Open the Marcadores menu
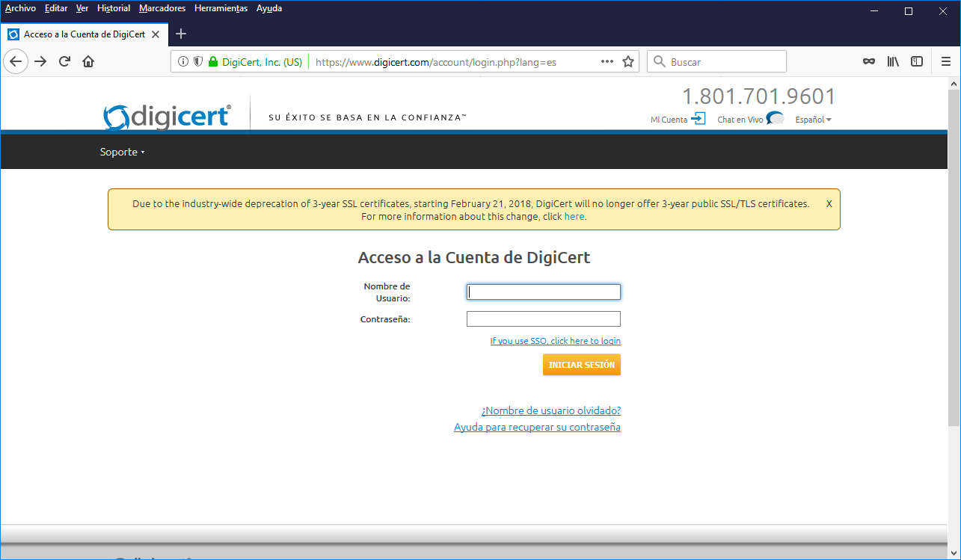 162,8
